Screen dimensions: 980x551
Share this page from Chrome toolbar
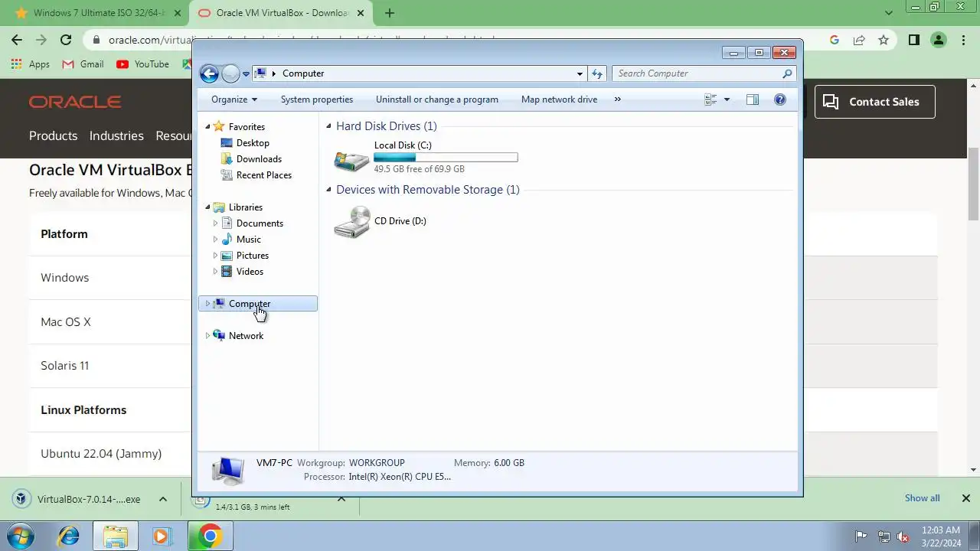(x=859, y=40)
